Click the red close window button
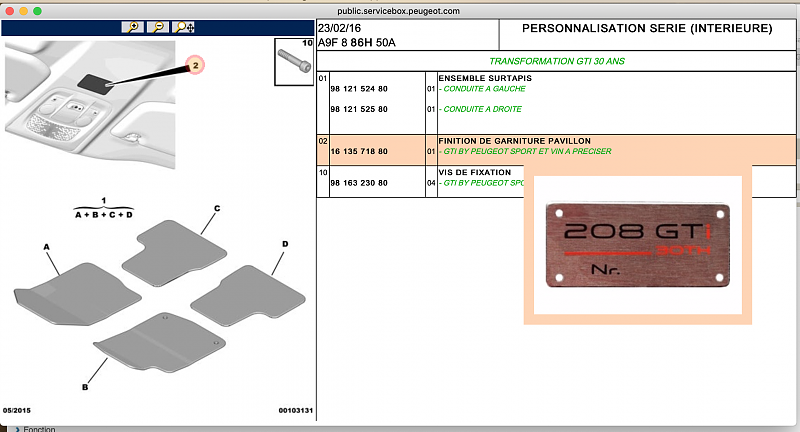The width and height of the screenshot is (800, 432). pos(10,11)
